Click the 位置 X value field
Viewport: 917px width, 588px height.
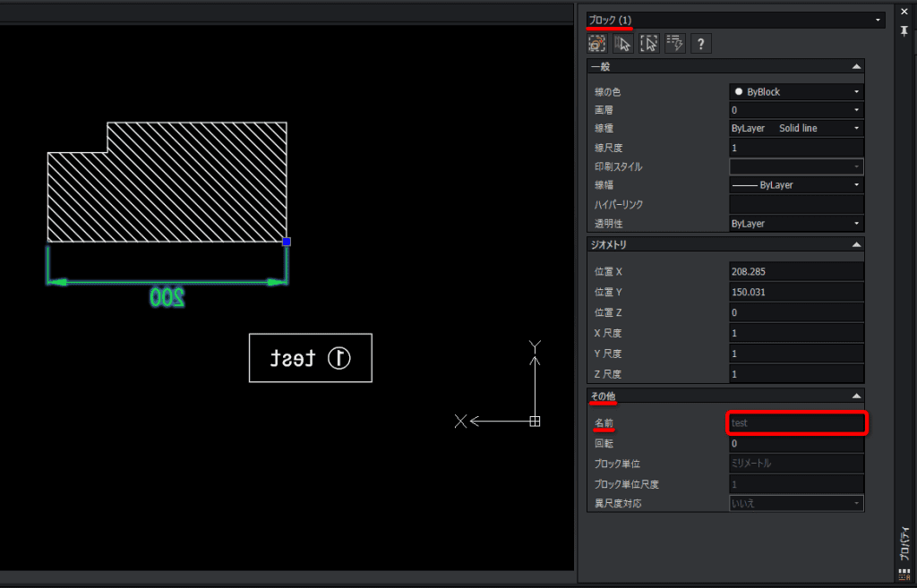pos(796,271)
